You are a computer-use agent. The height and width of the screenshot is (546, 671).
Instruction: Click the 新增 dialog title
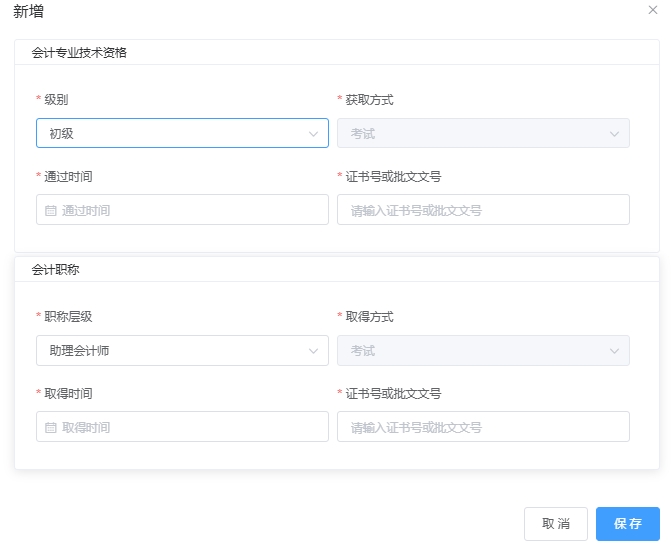(28, 12)
